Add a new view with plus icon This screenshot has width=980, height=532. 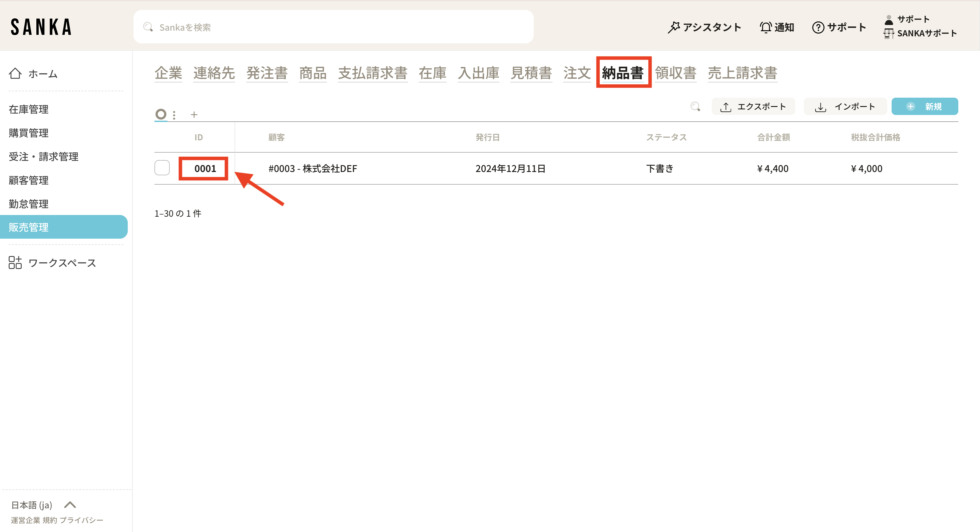point(194,114)
